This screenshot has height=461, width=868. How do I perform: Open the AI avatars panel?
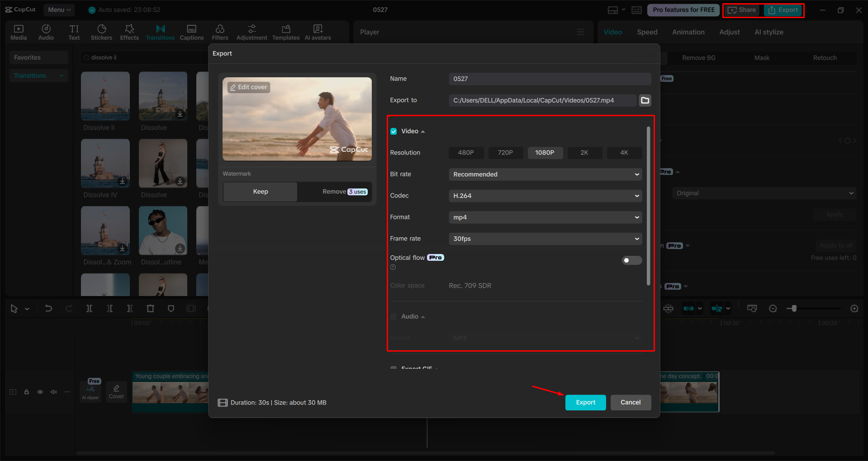tap(317, 32)
